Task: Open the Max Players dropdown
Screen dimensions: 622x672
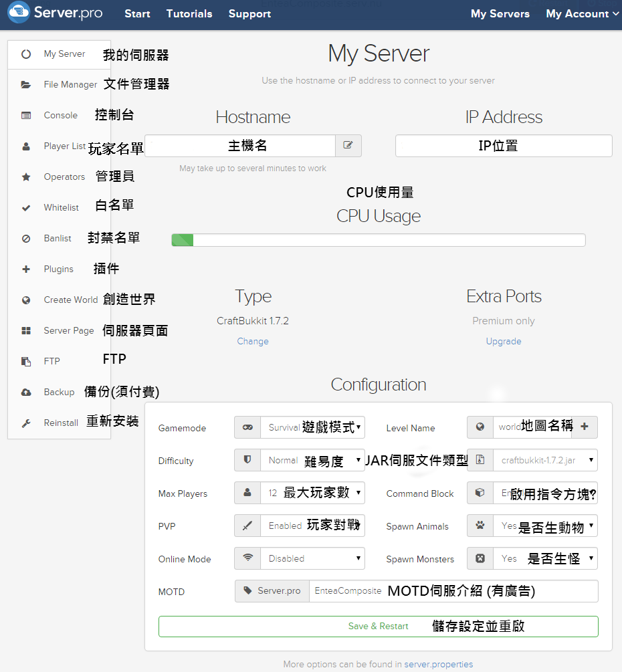Action: pyautogui.click(x=312, y=493)
